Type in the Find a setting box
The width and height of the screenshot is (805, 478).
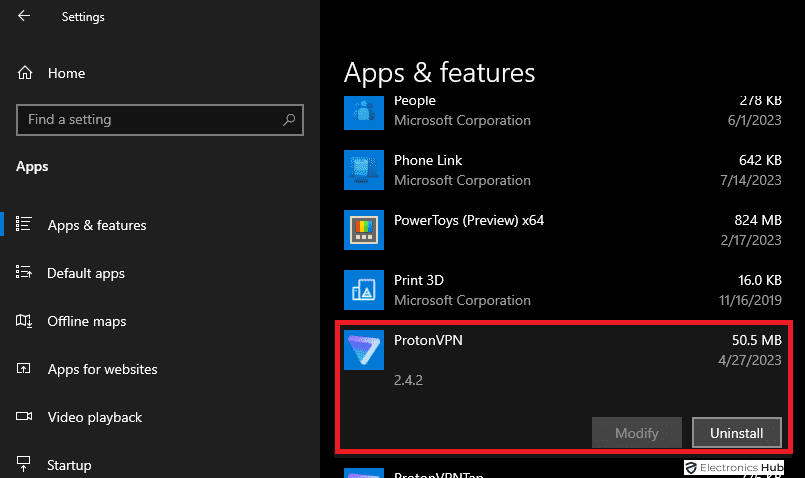(x=150, y=120)
